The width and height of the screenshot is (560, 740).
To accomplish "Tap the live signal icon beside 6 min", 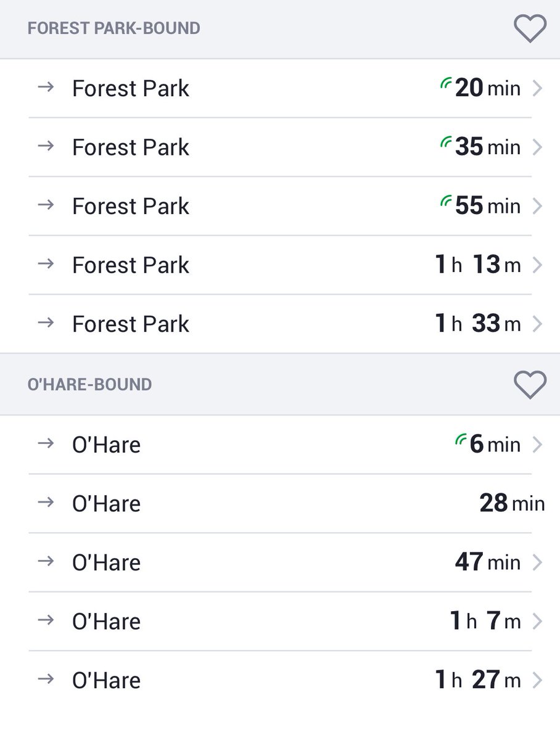I will (x=461, y=440).
